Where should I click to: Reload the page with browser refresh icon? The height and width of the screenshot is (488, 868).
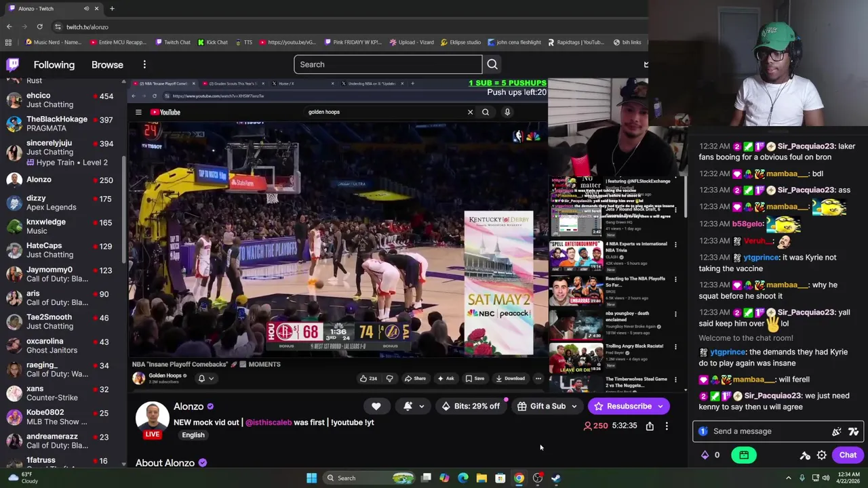[x=39, y=26]
